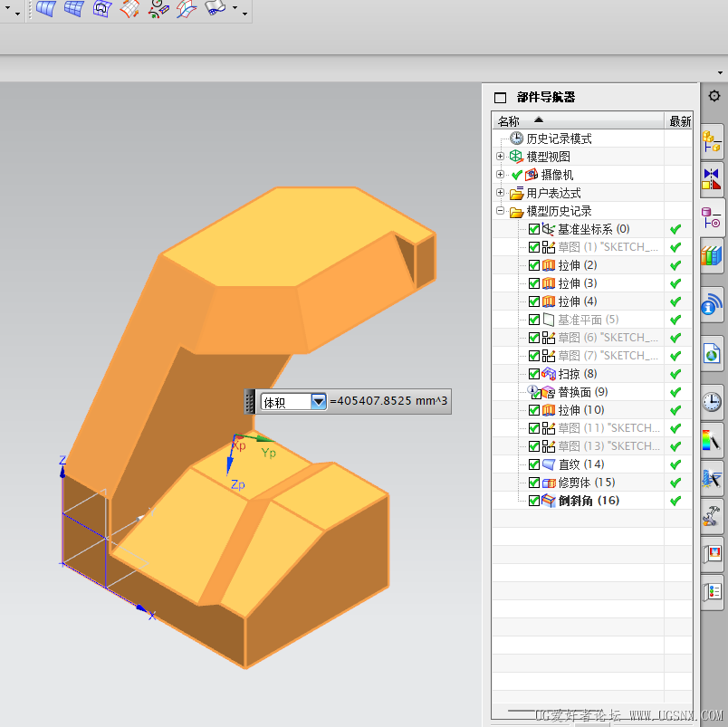Open the Roles sidebar tab

click(712, 554)
